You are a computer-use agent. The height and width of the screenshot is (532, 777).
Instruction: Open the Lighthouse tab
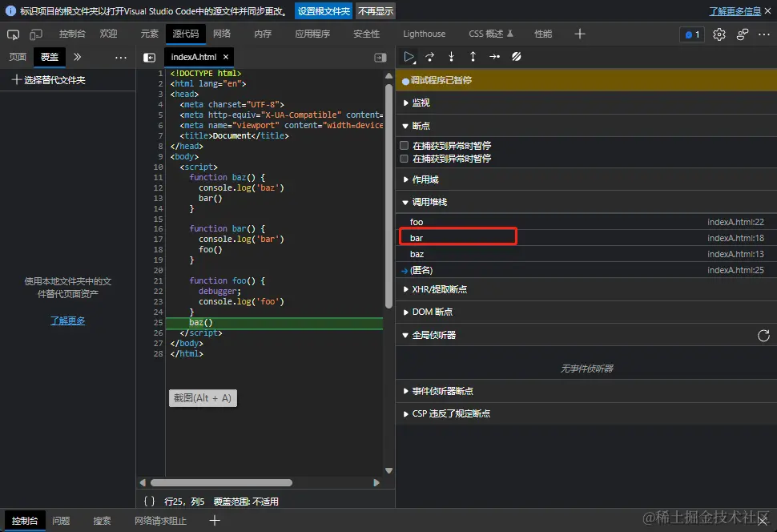tap(425, 34)
